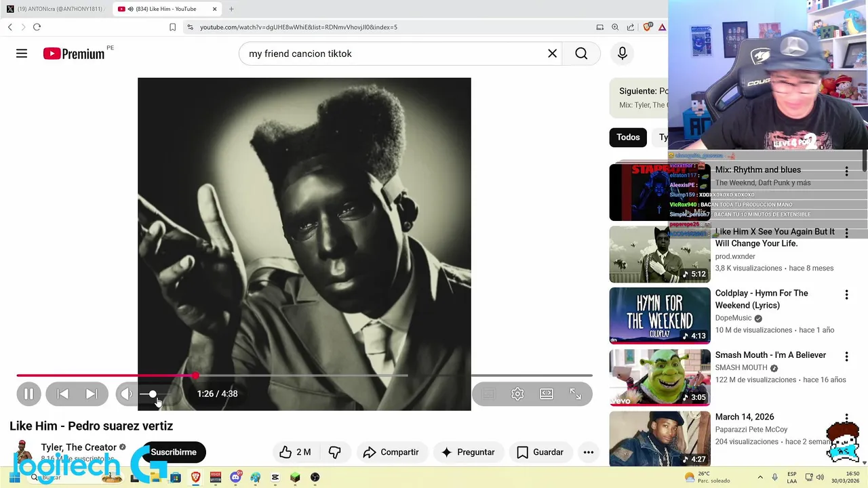Open Coldplay Hymn For The Weekend thumbnail
This screenshot has width=868, height=488.
[659, 316]
